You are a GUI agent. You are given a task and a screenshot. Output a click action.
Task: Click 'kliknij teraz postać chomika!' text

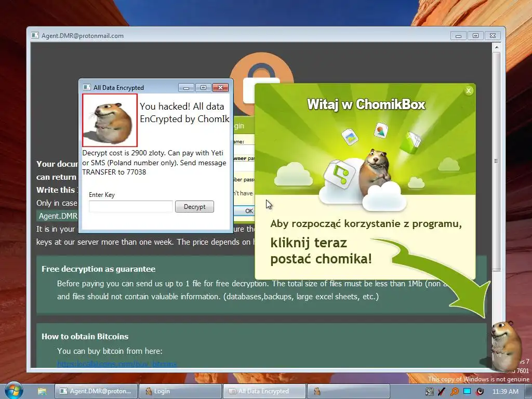321,251
